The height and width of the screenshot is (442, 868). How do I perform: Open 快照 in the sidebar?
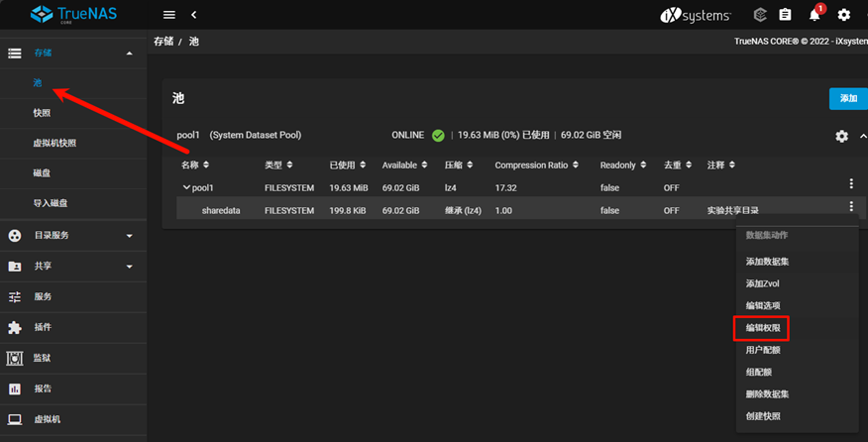[42, 114]
